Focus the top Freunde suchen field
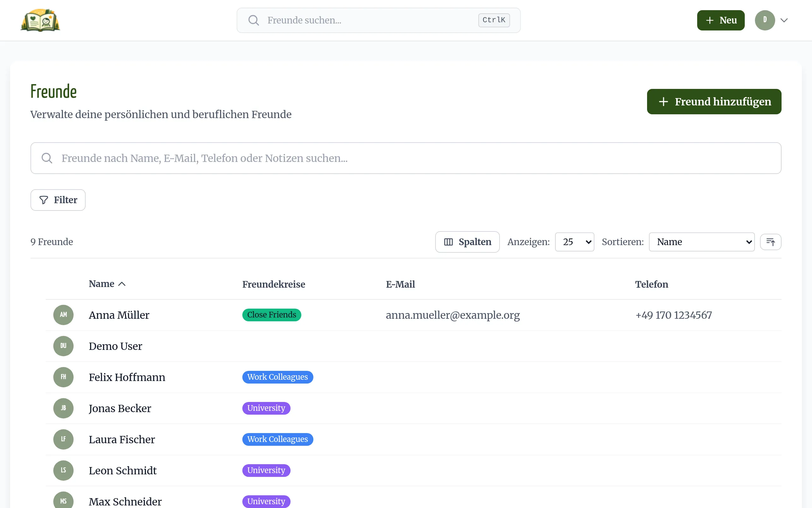 pos(378,20)
